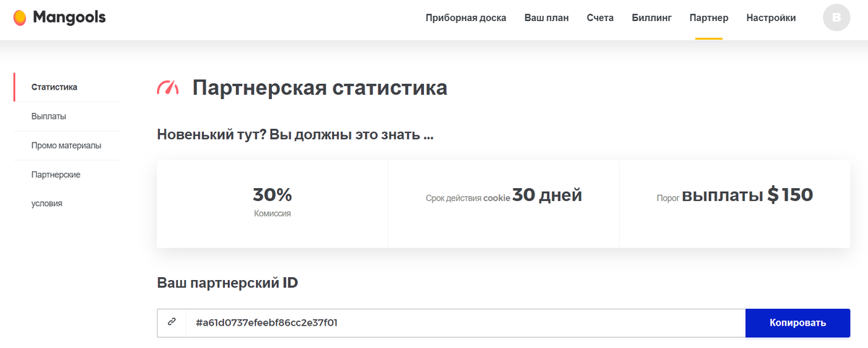This screenshot has height=348, width=868.
Task: Open the Приборная доска menu item
Action: [x=466, y=18]
